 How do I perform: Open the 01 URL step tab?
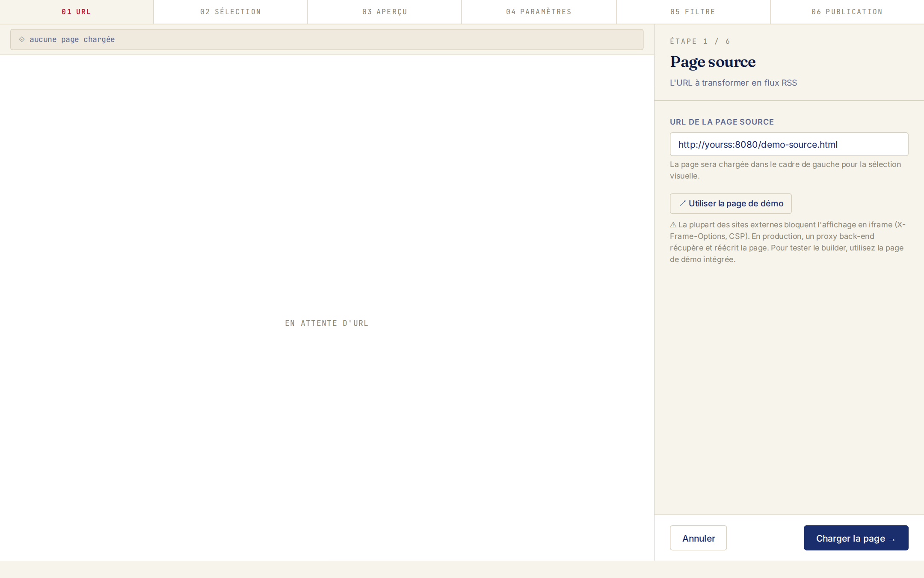pyautogui.click(x=77, y=12)
